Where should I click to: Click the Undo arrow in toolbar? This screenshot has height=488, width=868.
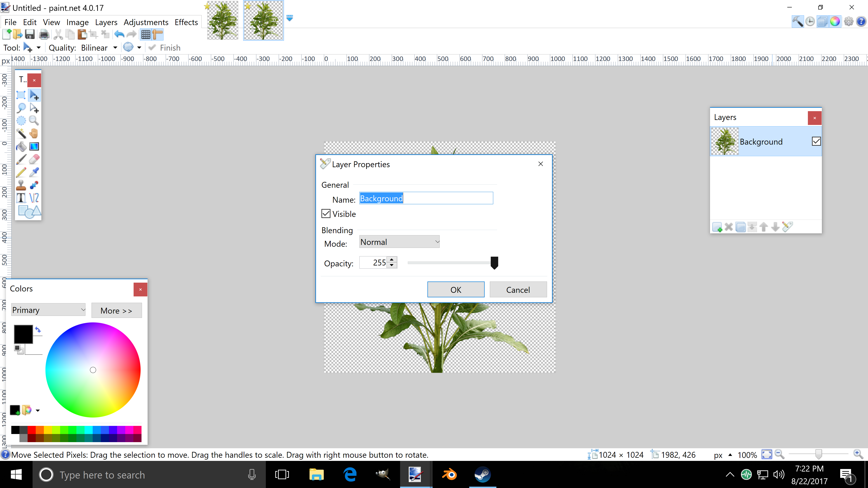(119, 34)
